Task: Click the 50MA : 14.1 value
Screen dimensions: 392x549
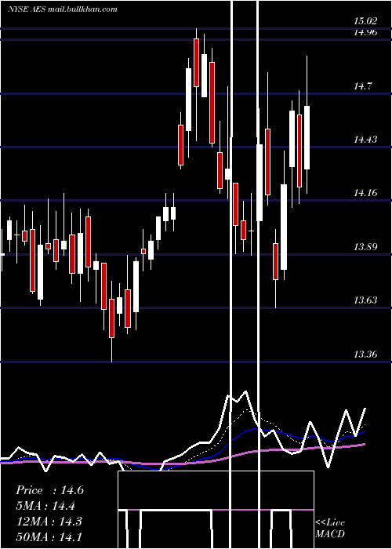Action: click(49, 536)
